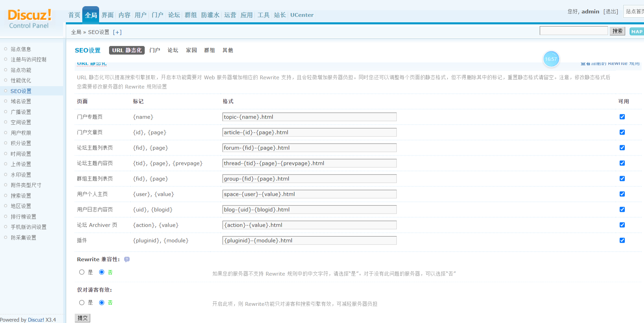644x323 pixels.
Task: Click the 搜索 button
Action: pyautogui.click(x=617, y=31)
